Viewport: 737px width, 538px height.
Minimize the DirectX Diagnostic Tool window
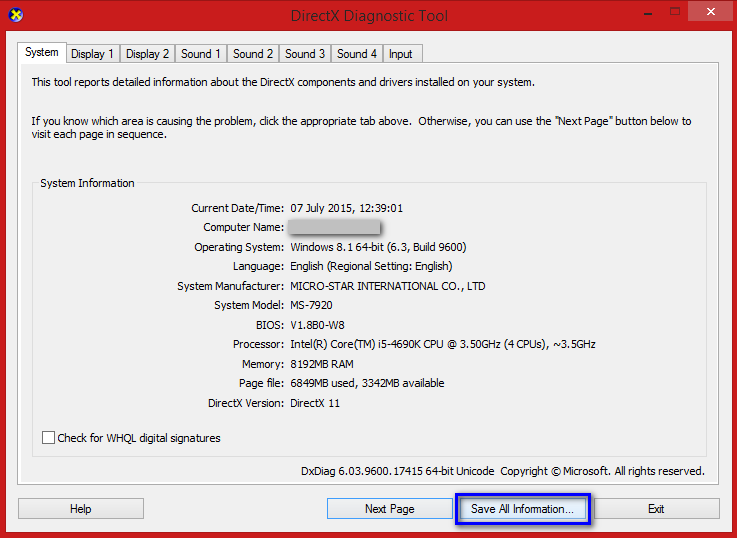point(648,14)
